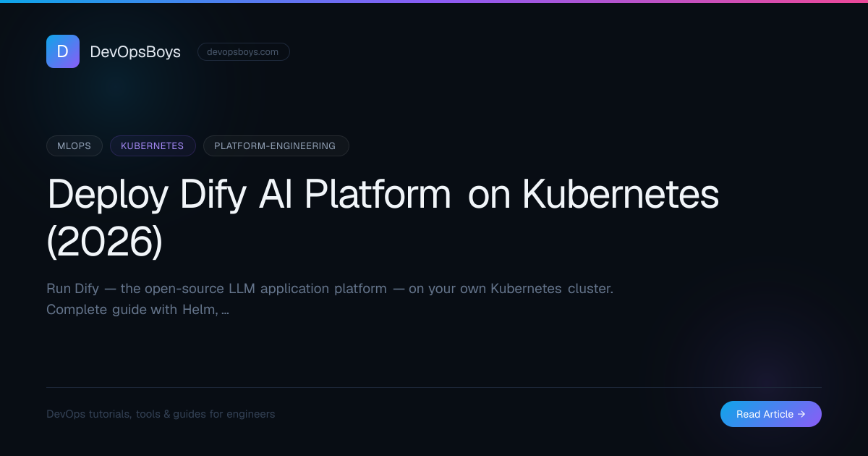This screenshot has width=868, height=456.
Task: Select the KUBERNETES tag
Action: coord(153,145)
